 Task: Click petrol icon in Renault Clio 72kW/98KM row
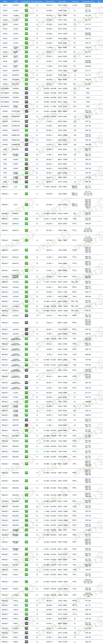pos(26,194)
